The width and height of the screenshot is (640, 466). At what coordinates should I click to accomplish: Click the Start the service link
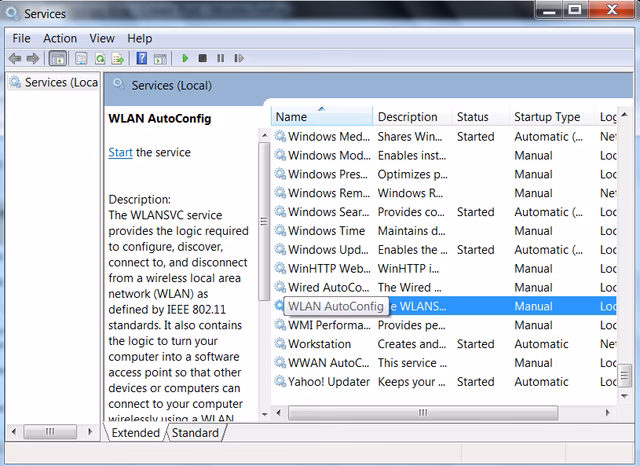[120, 152]
